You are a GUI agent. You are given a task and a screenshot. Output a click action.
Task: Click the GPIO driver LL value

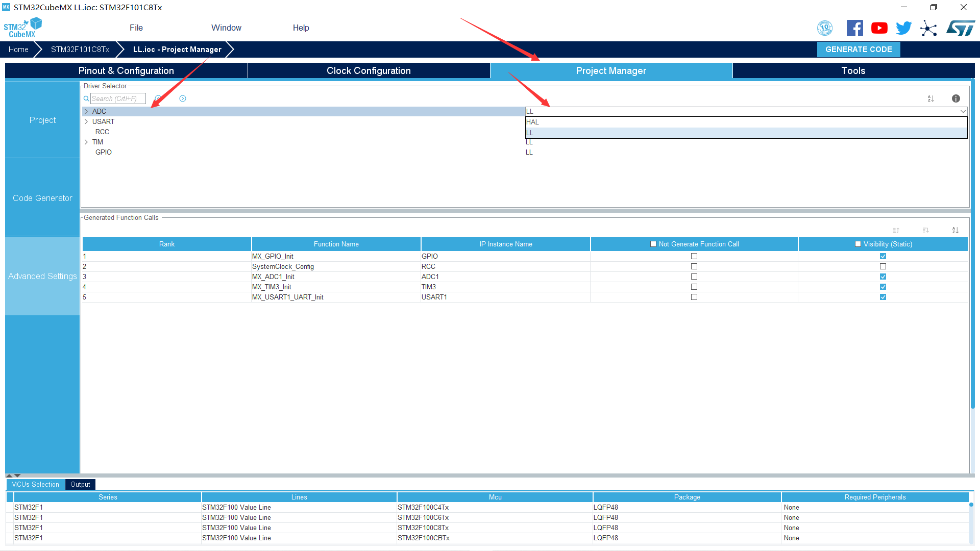pos(529,152)
